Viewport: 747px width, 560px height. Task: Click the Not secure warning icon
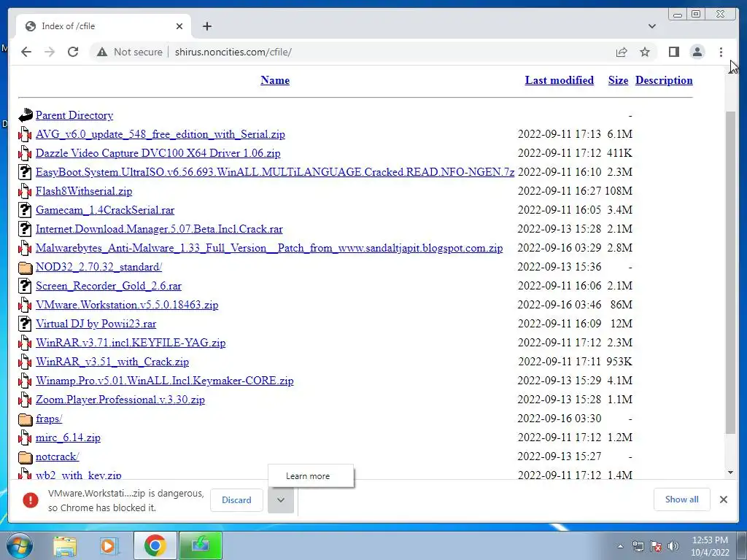(x=102, y=52)
